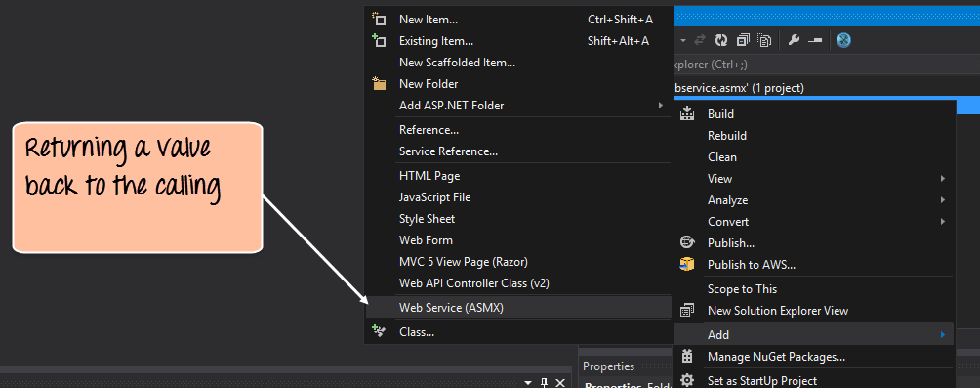This screenshot has width=980, height=388.
Task: Open the Add ASP.NET Folder entry
Action: [x=518, y=106]
